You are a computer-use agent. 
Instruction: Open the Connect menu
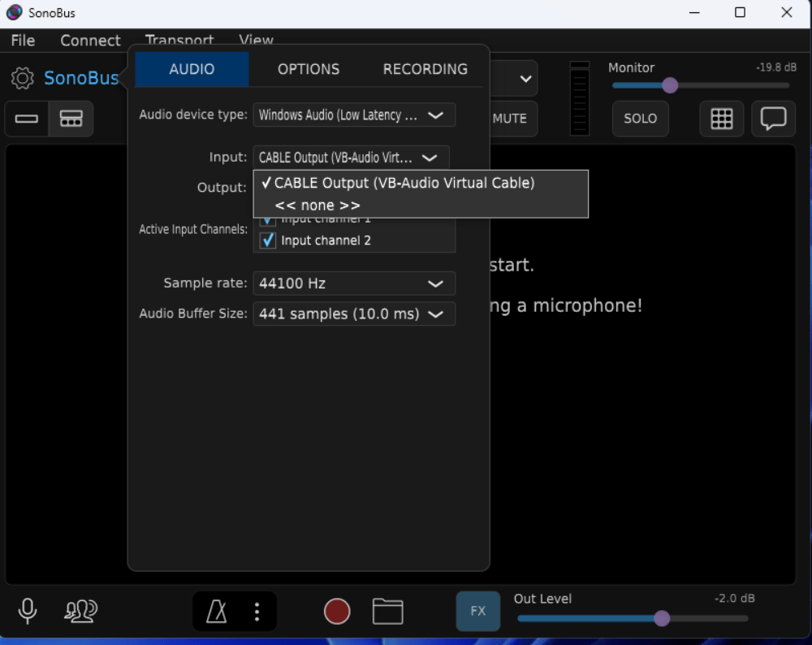[90, 41]
